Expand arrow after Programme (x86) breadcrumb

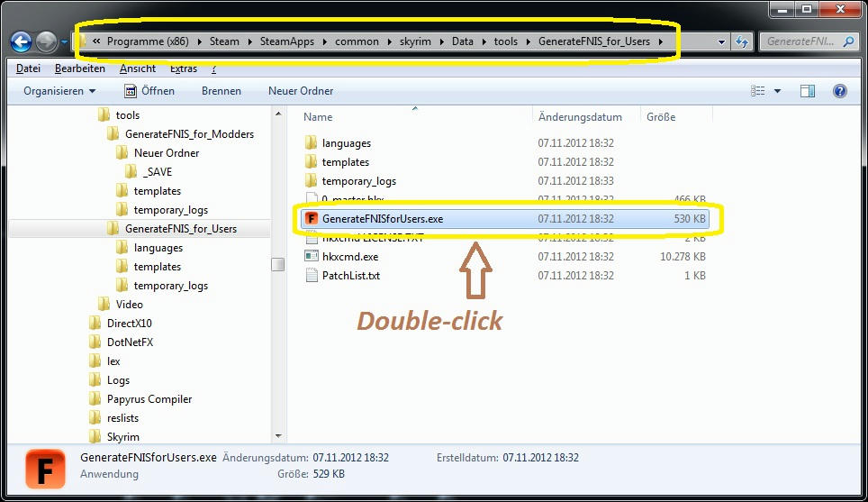pos(199,41)
